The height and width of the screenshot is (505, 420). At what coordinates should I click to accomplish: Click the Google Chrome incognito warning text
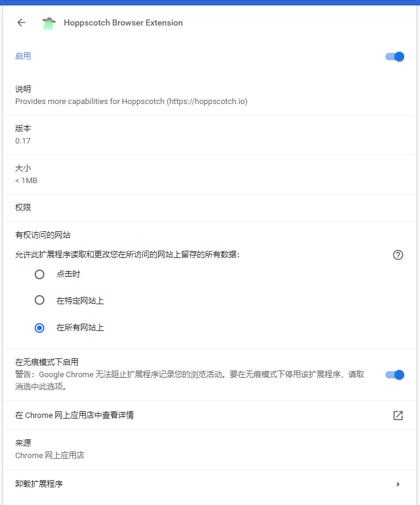(190, 380)
